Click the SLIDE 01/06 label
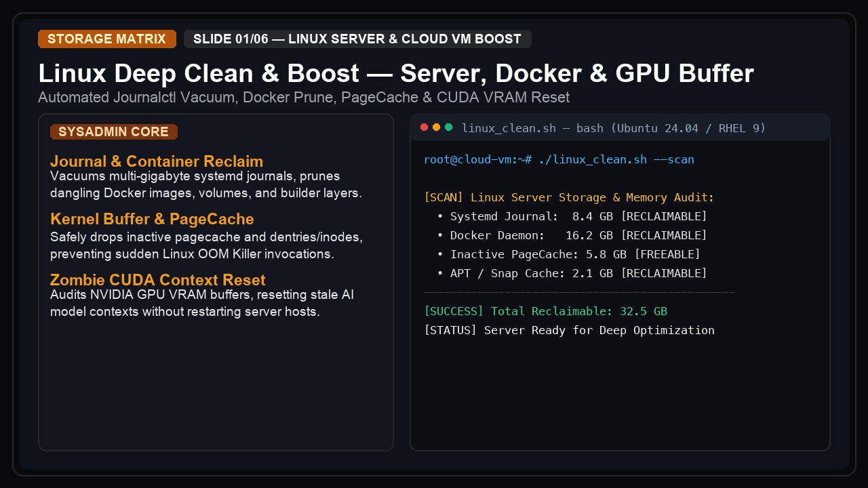 (357, 39)
